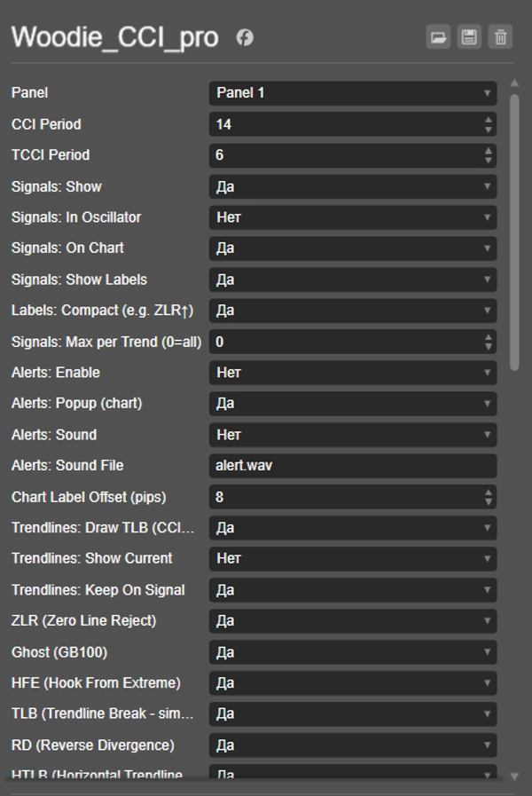The height and width of the screenshot is (796, 532).
Task: Open the Signals: Show dropdown
Action: (x=352, y=185)
